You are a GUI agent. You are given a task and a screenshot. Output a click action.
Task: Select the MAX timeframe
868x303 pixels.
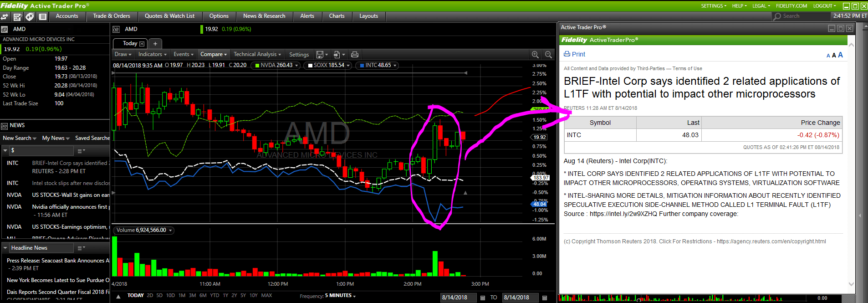(266, 296)
